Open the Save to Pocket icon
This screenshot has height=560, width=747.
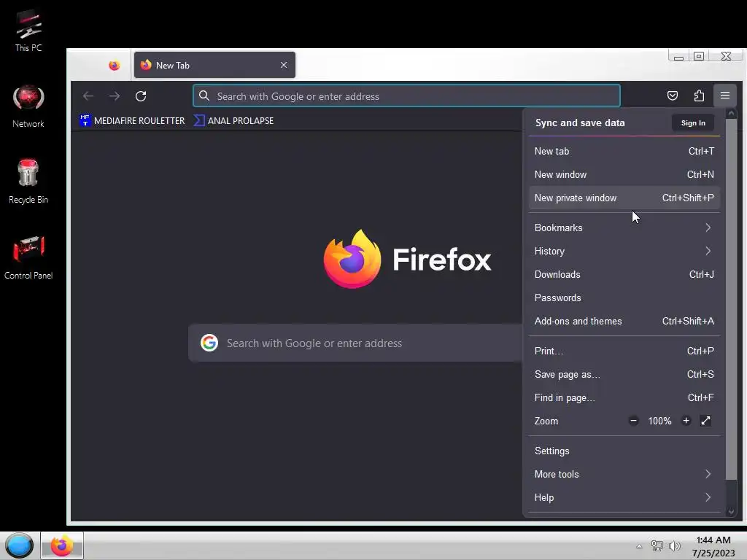(672, 96)
